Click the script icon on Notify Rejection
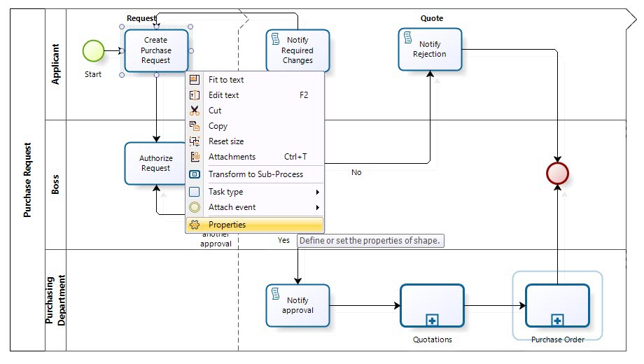Viewport: 644px width, 364px height. tap(407, 37)
